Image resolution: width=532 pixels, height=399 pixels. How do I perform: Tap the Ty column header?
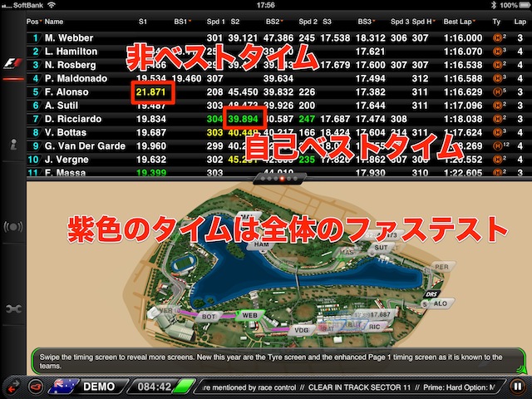pos(496,22)
